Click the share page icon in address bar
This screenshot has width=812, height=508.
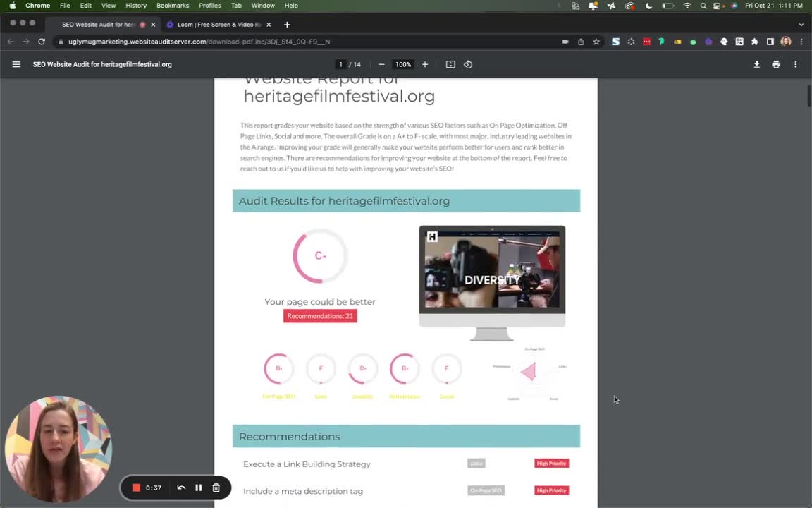coord(581,42)
